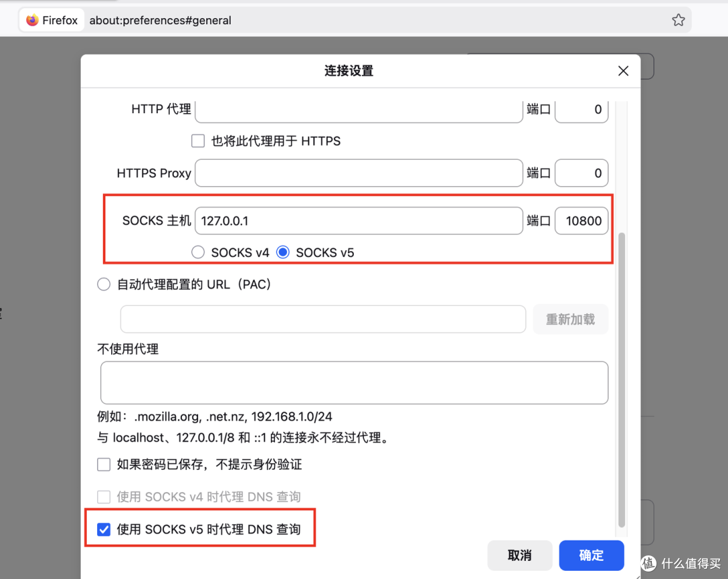Click the HTTPS Proxy port field
This screenshot has width=728, height=579.
(581, 173)
